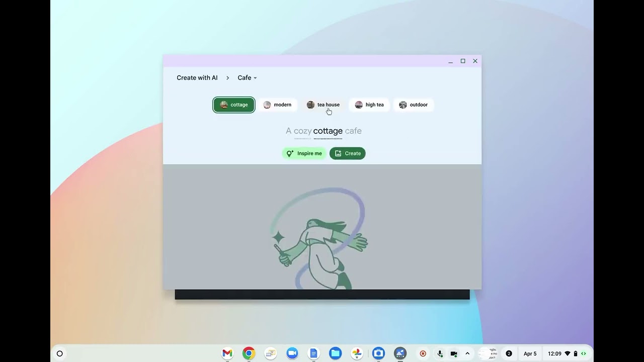Open the wallpaper app shelf icon
The height and width of the screenshot is (362, 644).
400,353
